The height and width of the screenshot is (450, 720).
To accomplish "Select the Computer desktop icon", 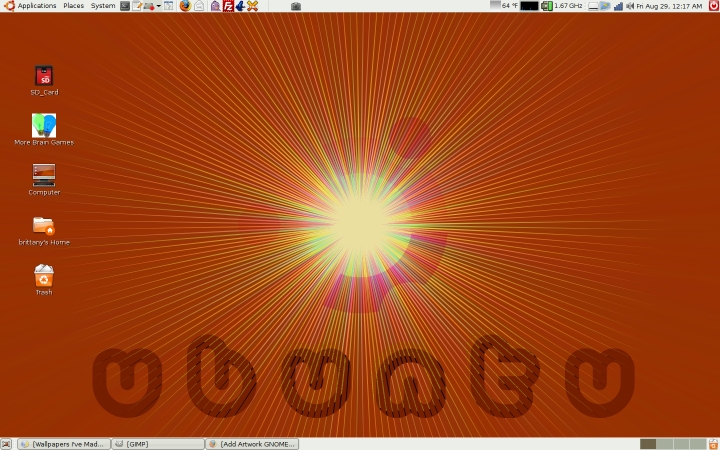I will [44, 180].
